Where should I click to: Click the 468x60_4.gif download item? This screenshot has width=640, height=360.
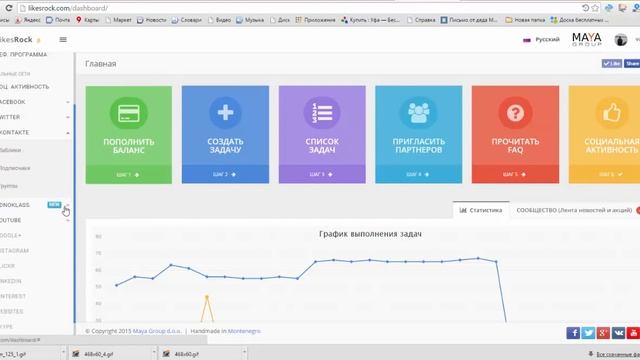click(x=109, y=353)
